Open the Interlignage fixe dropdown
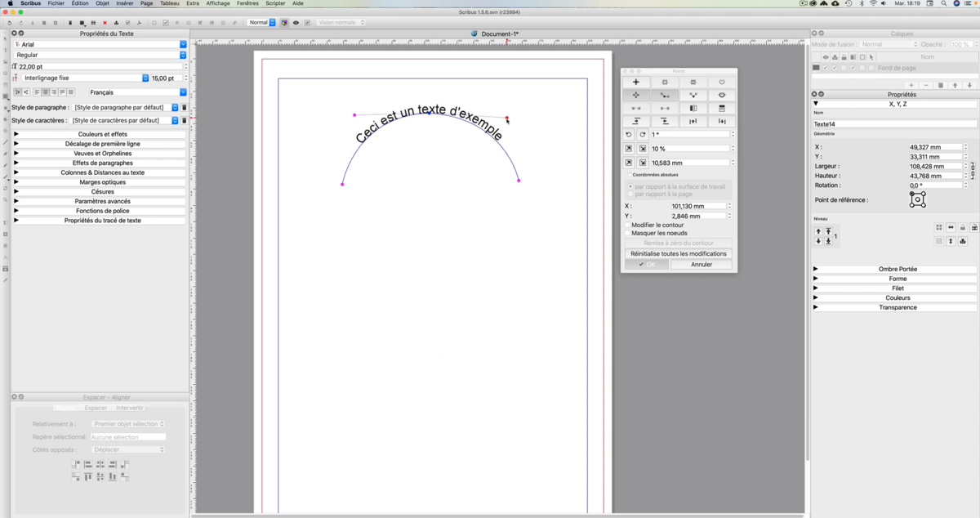The height and width of the screenshot is (518, 980). coord(145,78)
